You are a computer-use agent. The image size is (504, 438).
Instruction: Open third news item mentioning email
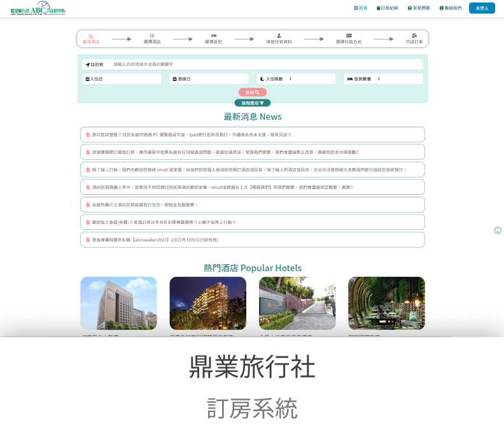[253, 170]
